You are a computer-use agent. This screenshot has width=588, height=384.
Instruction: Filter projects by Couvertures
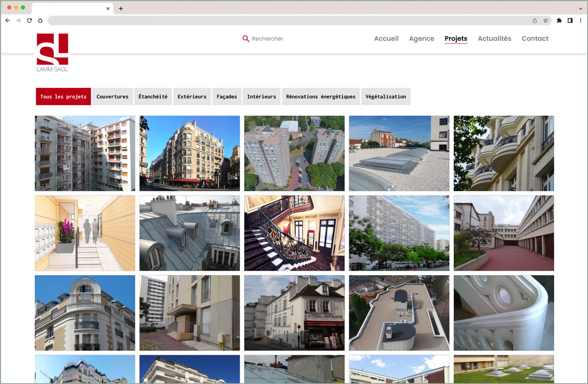coord(113,97)
